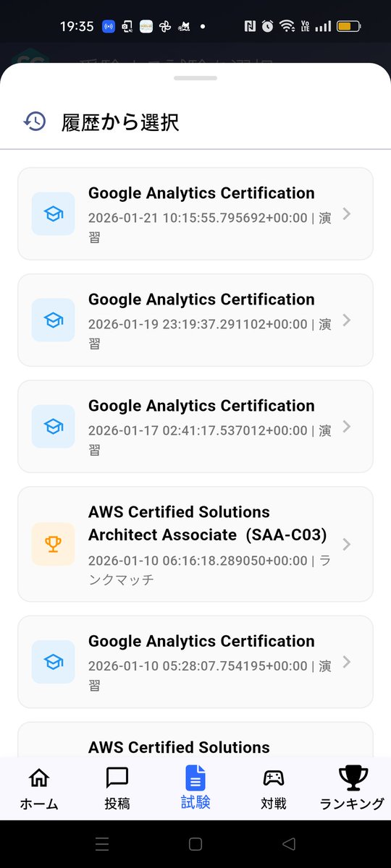The image size is (391, 868).
Task: Tap the bottom sheet drag handle
Action: click(195, 77)
